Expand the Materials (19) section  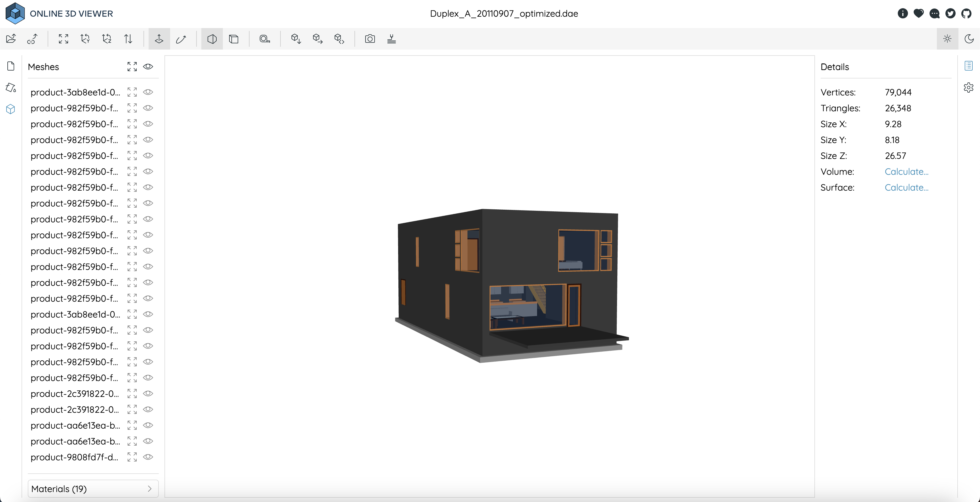pyautogui.click(x=93, y=489)
